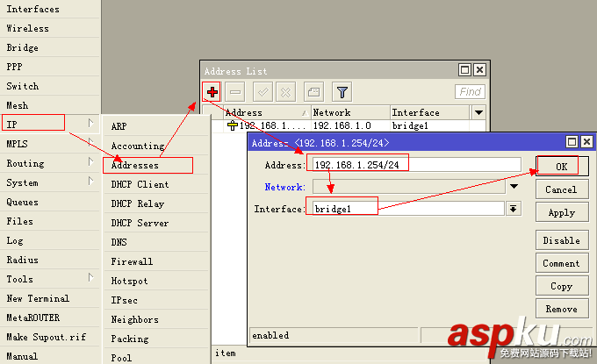
Task: Click the Address input field with 192.168.1.254/24
Action: pos(416,165)
